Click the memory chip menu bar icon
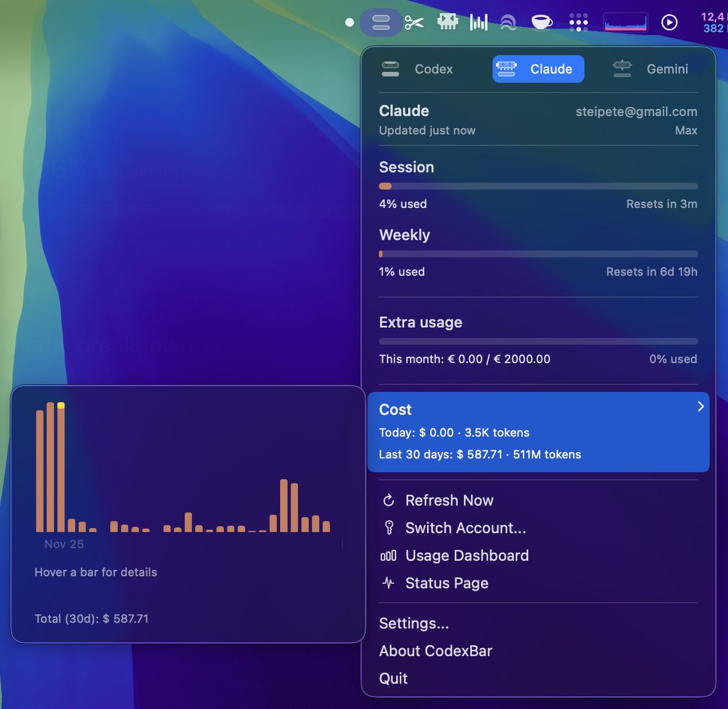Screen dimensions: 728x709 click(447, 22)
